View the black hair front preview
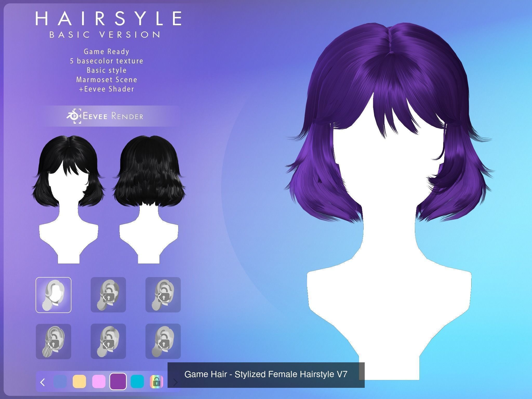This screenshot has width=532, height=399. (x=69, y=199)
